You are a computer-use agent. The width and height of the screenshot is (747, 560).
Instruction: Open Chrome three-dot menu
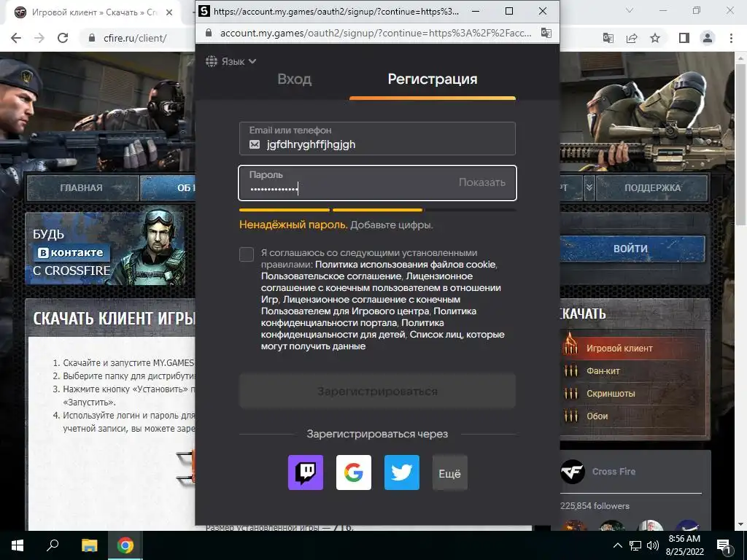pos(731,38)
